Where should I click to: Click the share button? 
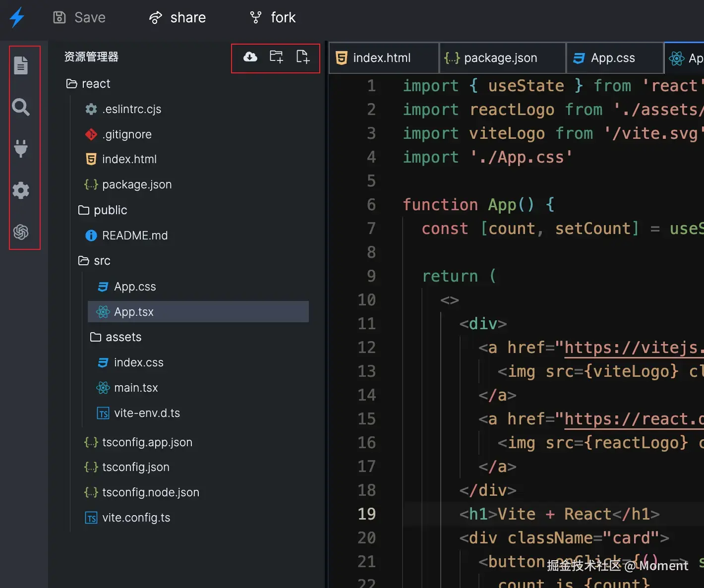177,17
